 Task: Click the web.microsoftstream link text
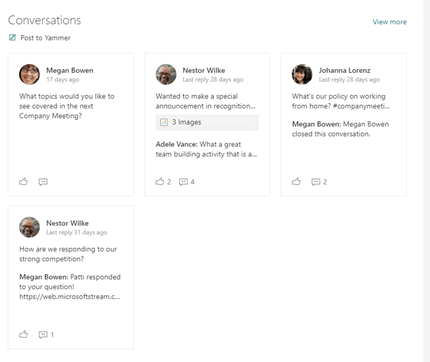pos(69,297)
